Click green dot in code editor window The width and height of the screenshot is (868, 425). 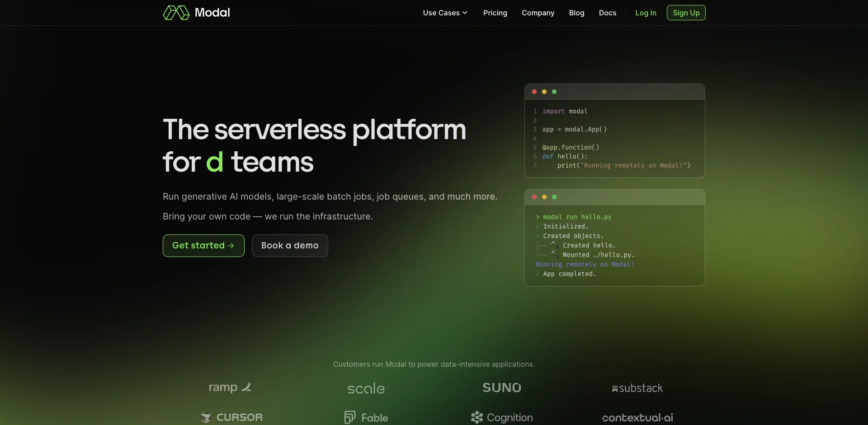click(x=554, y=92)
